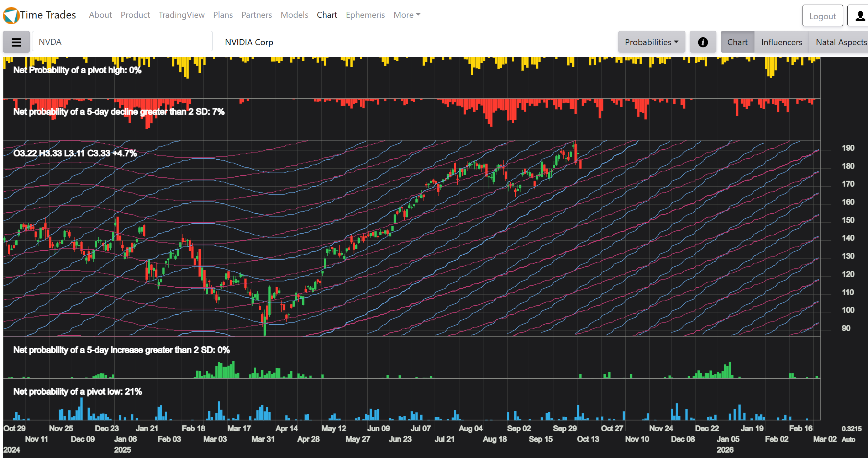The image size is (868, 458).
Task: Click the Plans navigation link
Action: [223, 15]
